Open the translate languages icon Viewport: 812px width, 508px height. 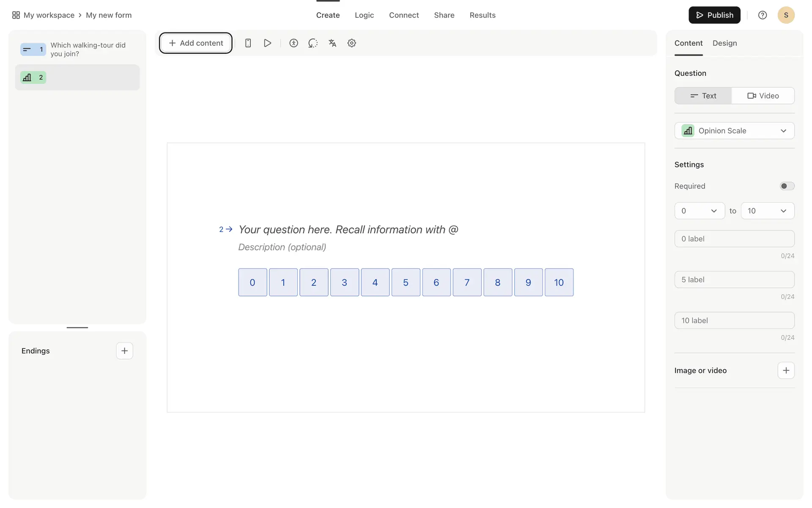click(x=332, y=43)
